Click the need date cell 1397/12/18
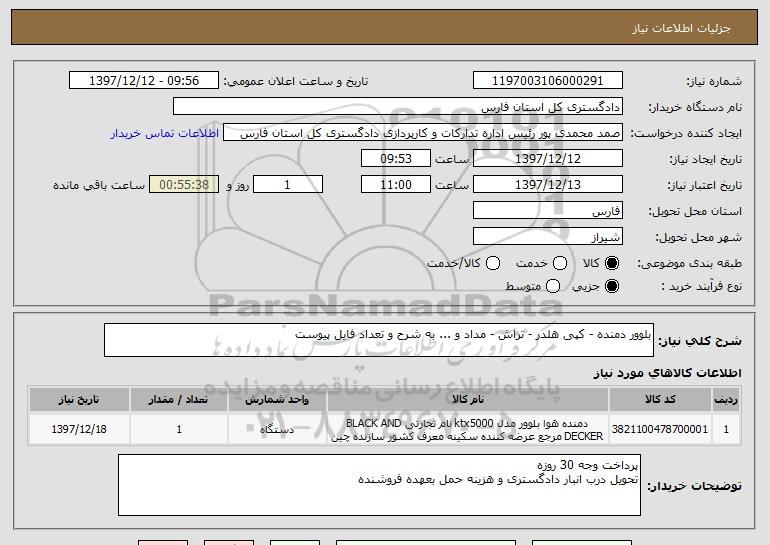Screen dimensions: 770x545 pyautogui.click(x=79, y=429)
